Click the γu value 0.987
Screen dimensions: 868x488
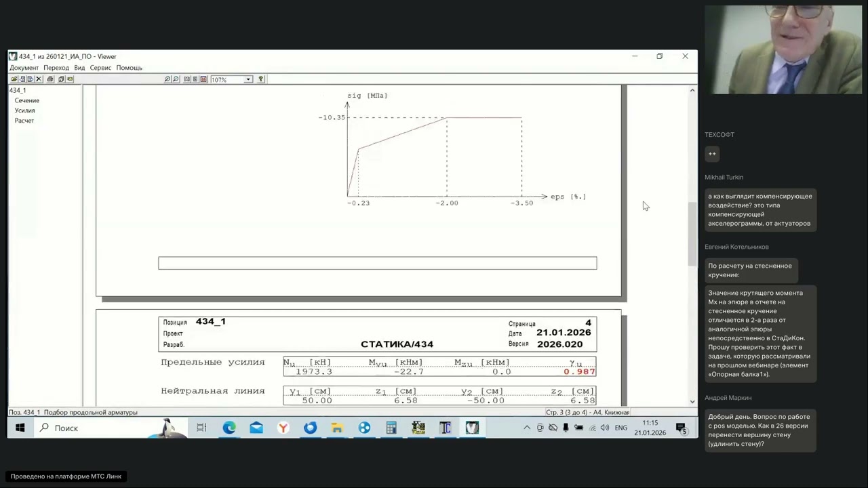coord(579,371)
